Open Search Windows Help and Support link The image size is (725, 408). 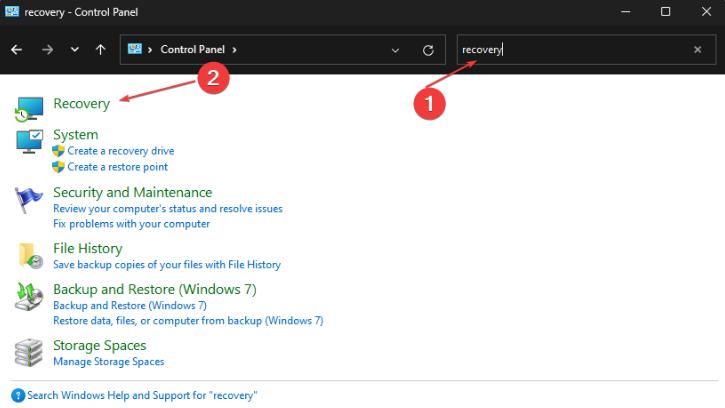point(142,396)
